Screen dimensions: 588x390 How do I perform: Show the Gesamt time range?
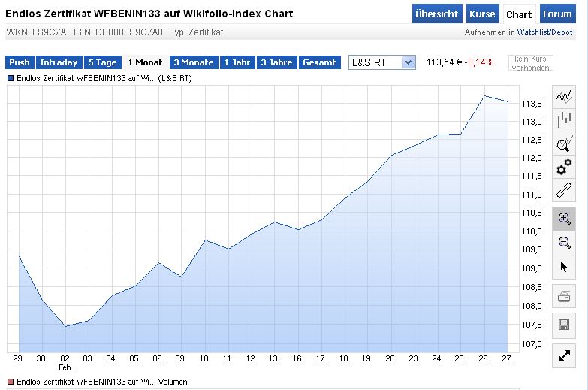pyautogui.click(x=319, y=62)
